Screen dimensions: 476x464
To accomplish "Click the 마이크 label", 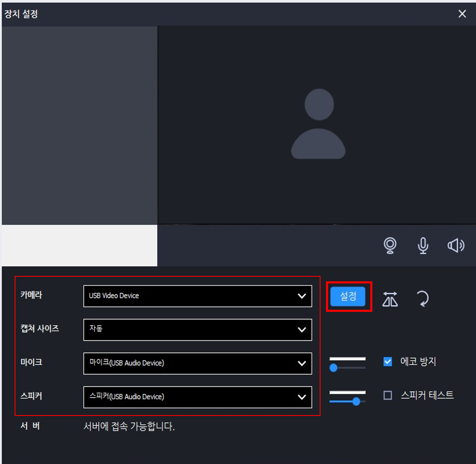I will tap(31, 362).
